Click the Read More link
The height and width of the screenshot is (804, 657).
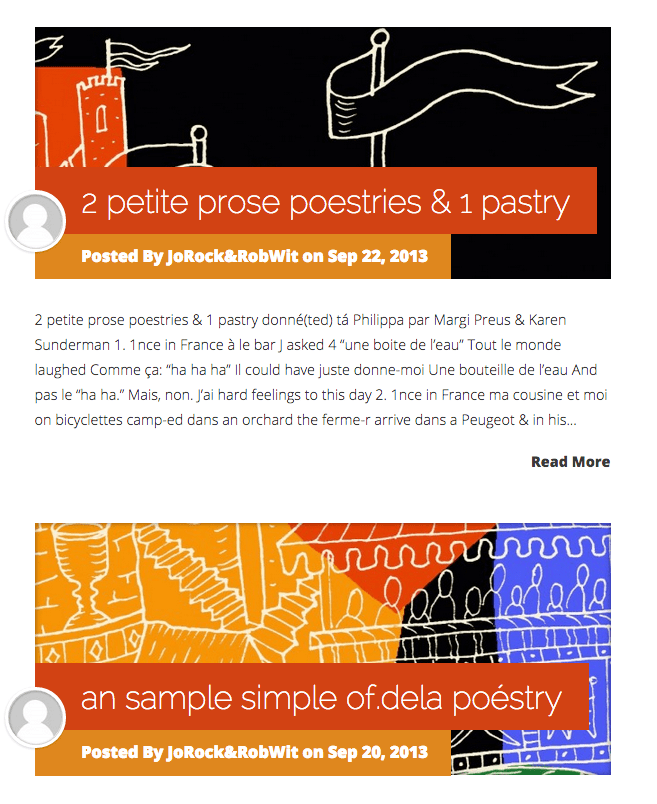570,461
